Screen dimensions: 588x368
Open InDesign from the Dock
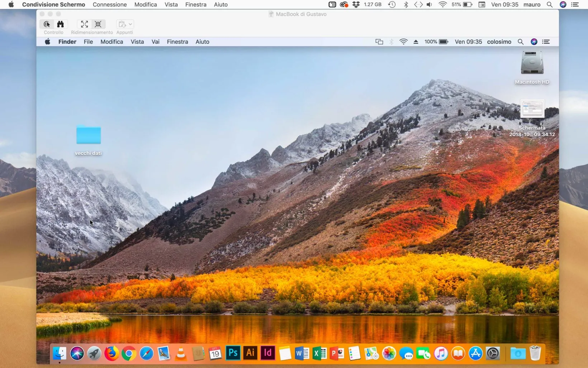pyautogui.click(x=267, y=353)
